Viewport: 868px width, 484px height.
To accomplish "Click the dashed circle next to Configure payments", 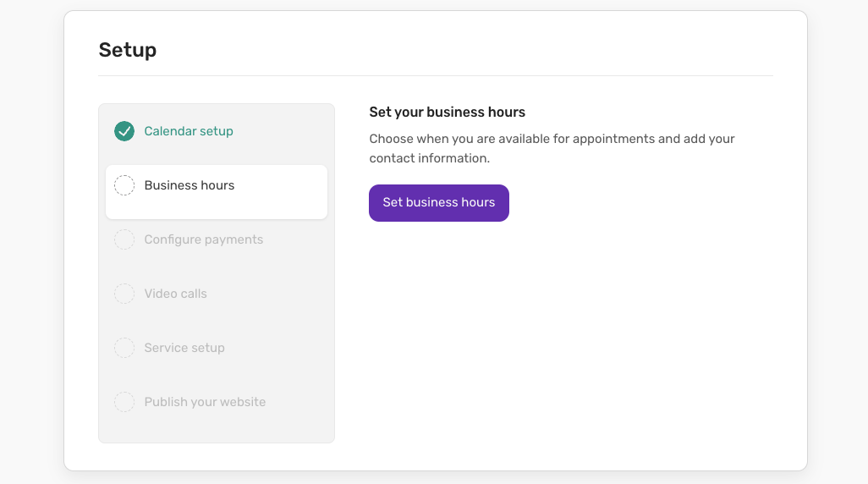I will click(124, 239).
